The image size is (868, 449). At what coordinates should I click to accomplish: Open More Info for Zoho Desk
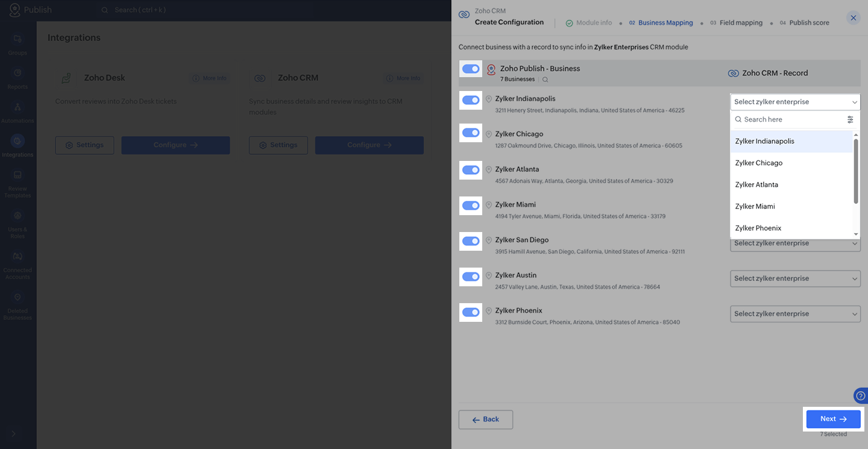tap(209, 78)
